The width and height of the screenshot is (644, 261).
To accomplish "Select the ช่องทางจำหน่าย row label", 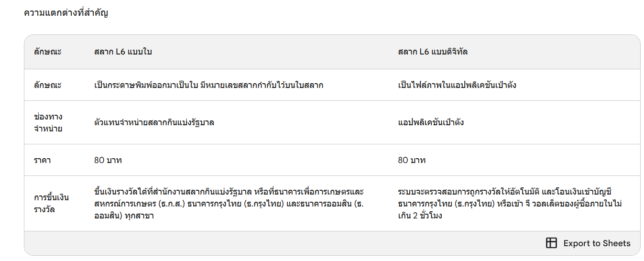I will coord(48,122).
